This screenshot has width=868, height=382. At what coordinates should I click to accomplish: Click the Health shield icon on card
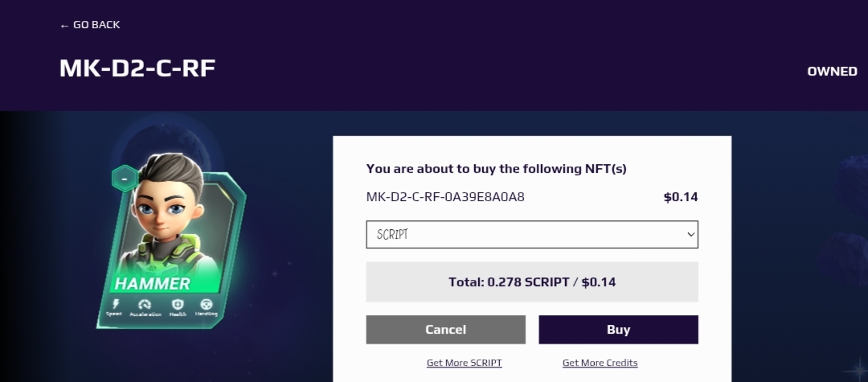coord(177,305)
